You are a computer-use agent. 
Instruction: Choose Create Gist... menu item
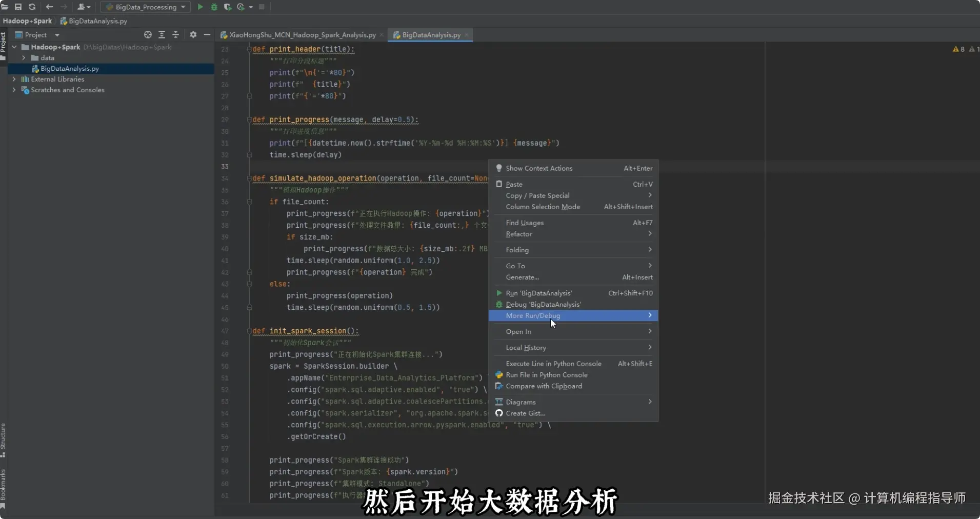pos(573,413)
